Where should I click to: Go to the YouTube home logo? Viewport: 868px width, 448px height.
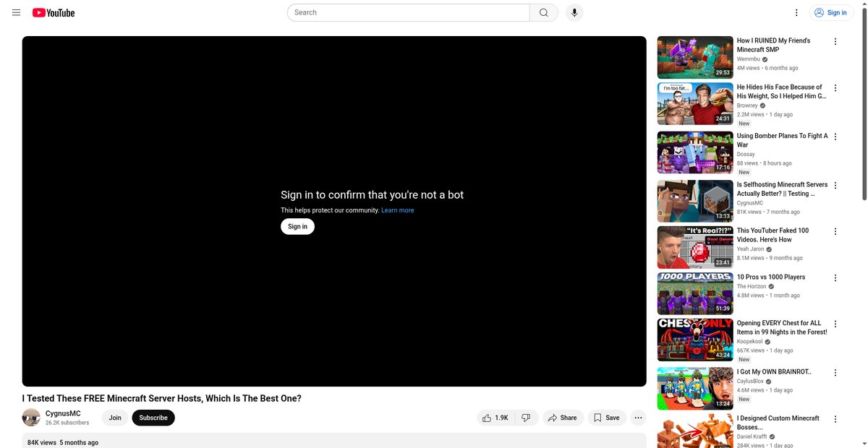click(54, 12)
